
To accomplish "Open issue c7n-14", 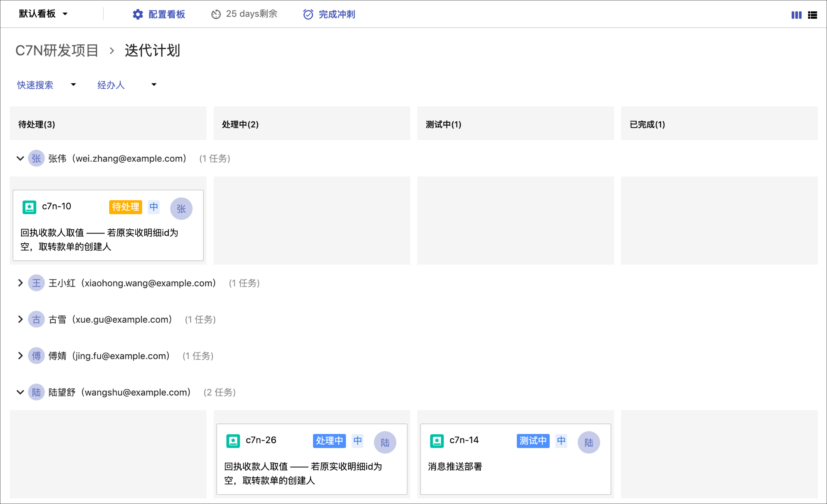I will [464, 440].
